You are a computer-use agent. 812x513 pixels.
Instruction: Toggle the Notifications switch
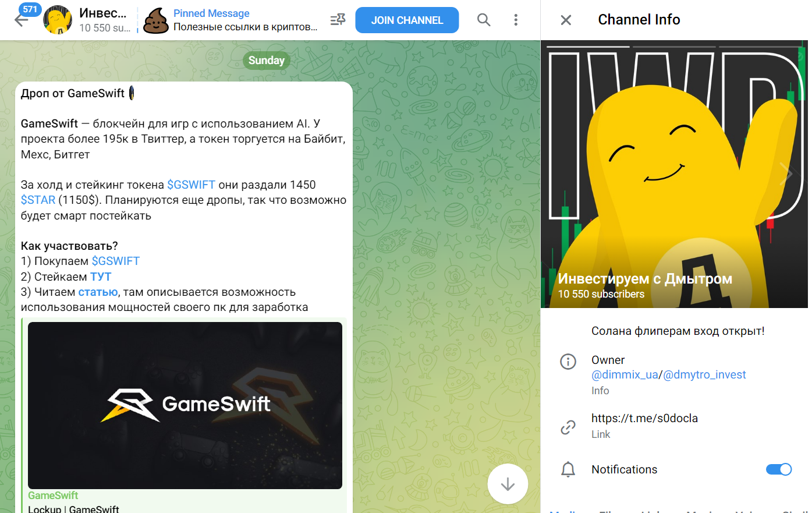779,469
